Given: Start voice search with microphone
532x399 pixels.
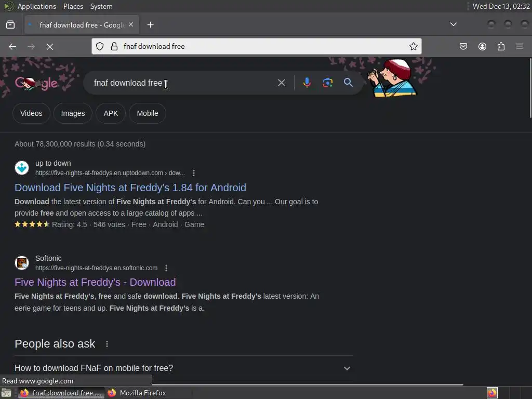Looking at the screenshot, I should point(307,83).
